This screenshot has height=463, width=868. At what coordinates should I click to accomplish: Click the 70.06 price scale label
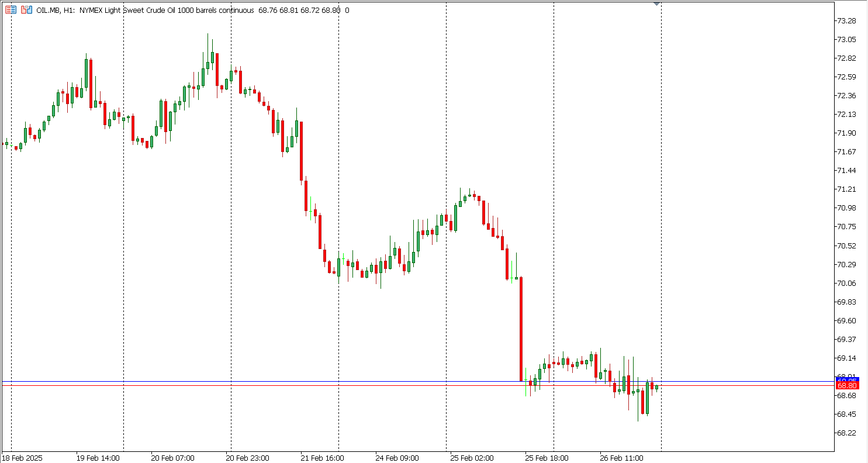(x=846, y=283)
